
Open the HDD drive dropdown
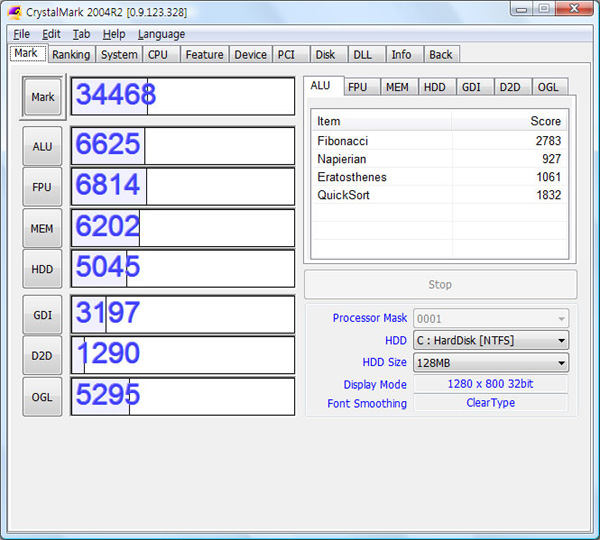(491, 340)
